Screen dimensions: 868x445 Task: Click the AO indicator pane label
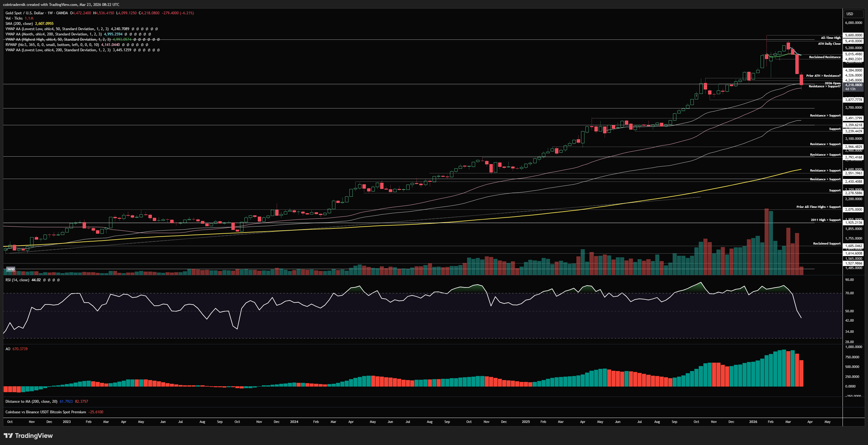point(8,349)
